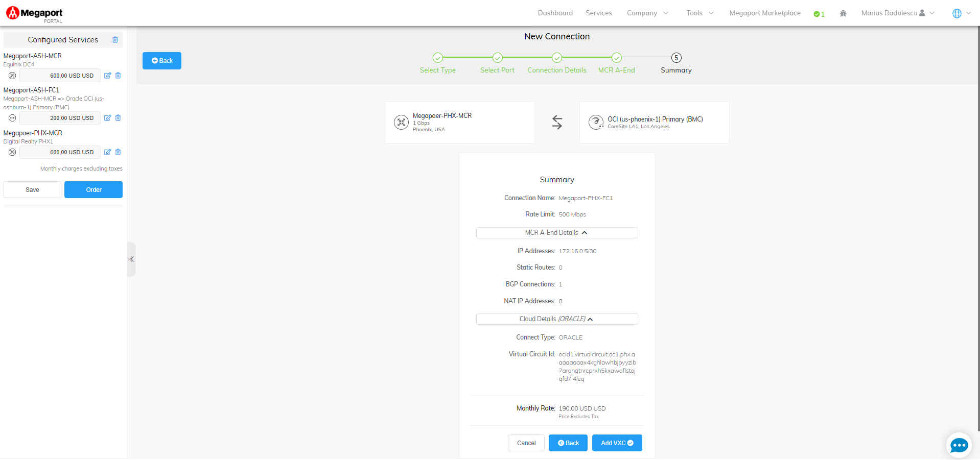This screenshot has width=980, height=460.
Task: Open Megaport Marketplace
Action: click(x=765, y=13)
